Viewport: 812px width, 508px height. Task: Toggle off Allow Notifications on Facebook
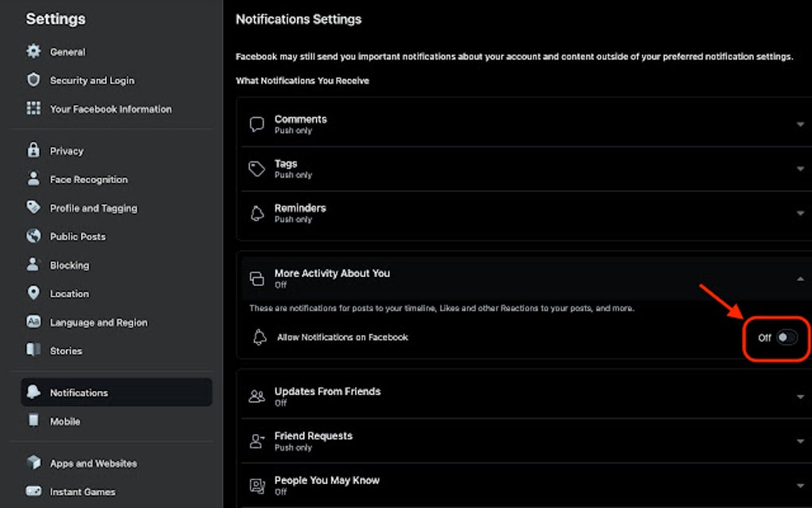tap(787, 337)
